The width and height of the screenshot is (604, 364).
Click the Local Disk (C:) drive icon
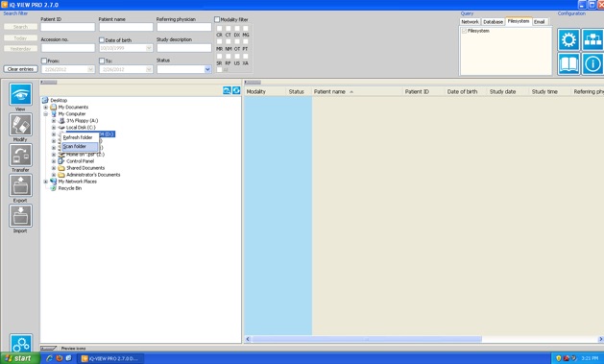click(61, 128)
